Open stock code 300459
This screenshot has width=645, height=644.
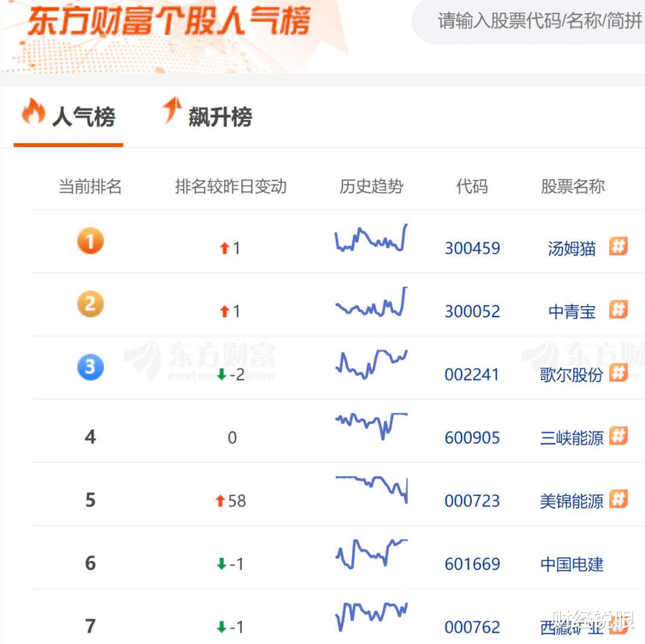coord(472,248)
